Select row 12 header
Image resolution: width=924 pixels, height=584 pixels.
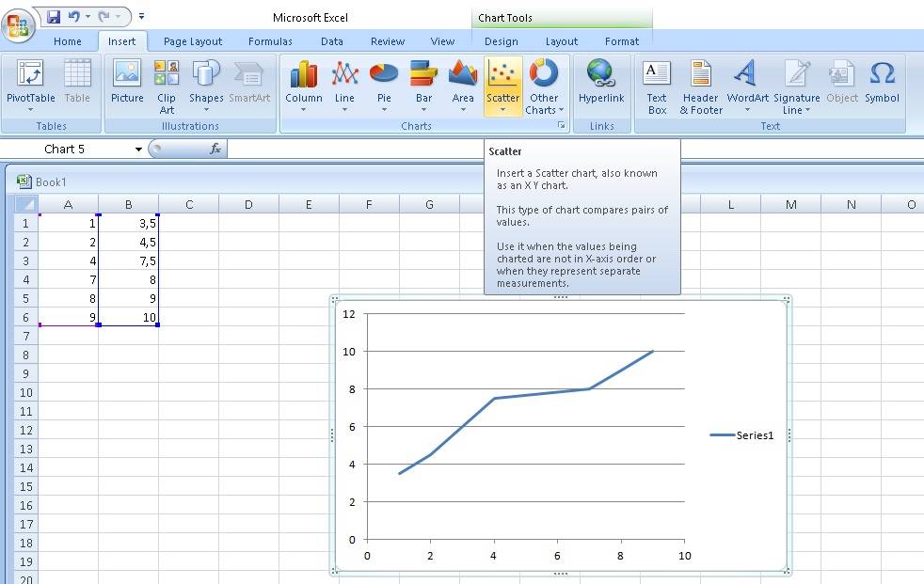tap(26, 431)
